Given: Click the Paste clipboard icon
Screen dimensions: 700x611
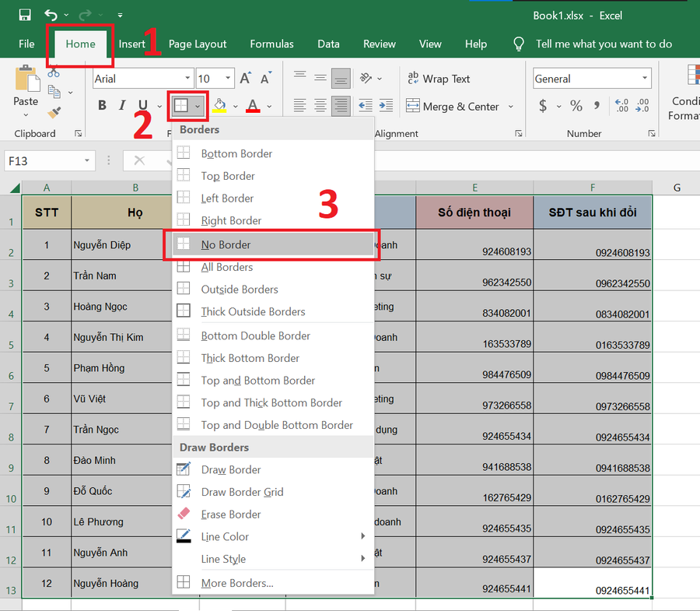Looking at the screenshot, I should tap(26, 79).
